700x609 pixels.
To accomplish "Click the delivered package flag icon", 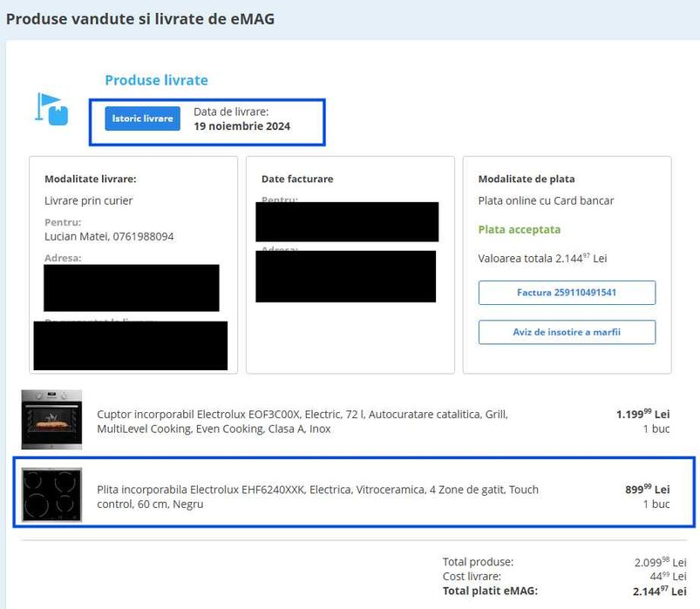I will pyautogui.click(x=51, y=109).
